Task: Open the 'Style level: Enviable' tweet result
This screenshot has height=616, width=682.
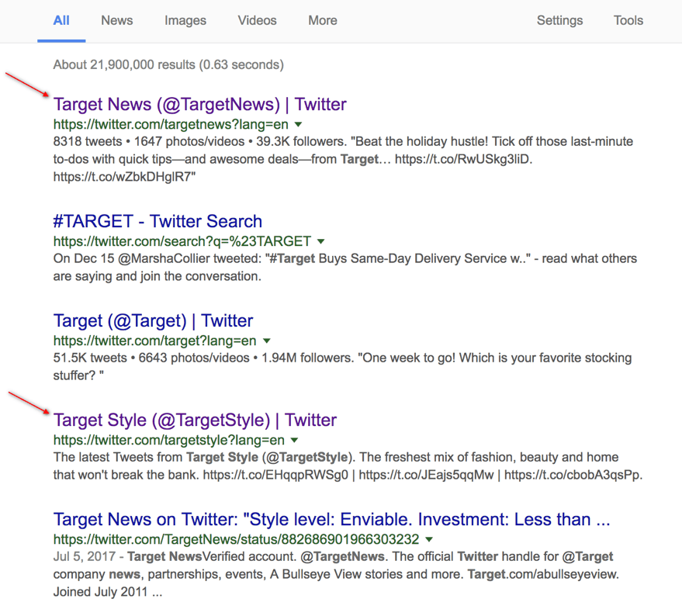Action: click(x=332, y=519)
